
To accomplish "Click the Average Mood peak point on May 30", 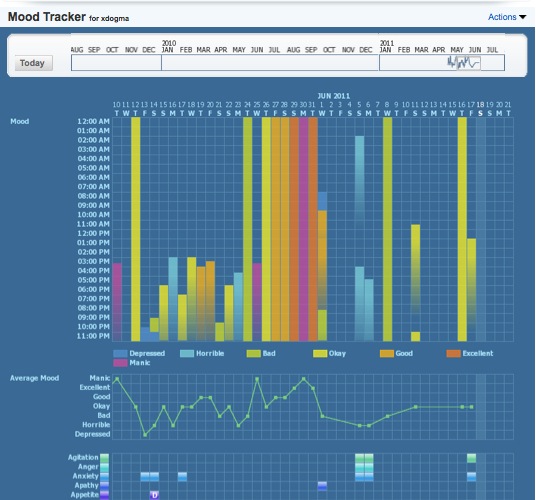I will [x=304, y=379].
